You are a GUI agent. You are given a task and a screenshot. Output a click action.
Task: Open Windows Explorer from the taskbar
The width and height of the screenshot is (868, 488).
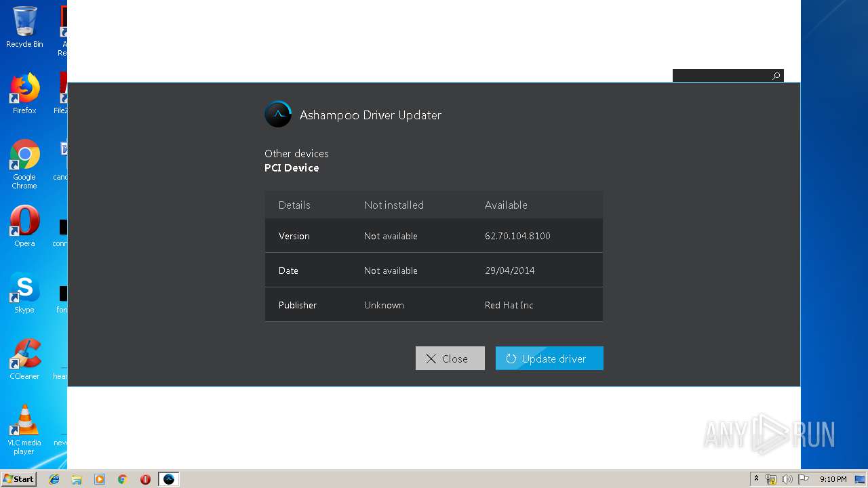(x=77, y=479)
